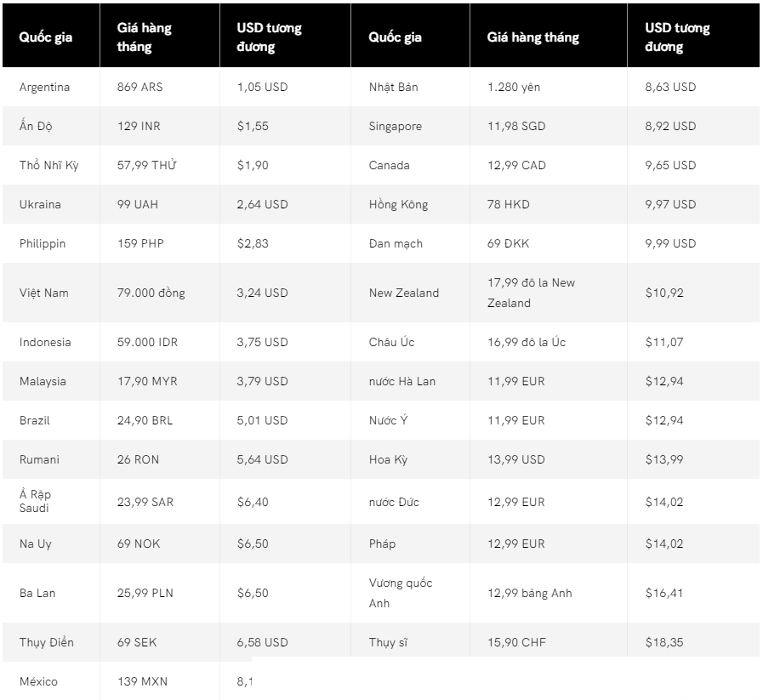Viewport: 763px width, 700px height.
Task: Click the left "Giá hàng tháng" column header
Action: 144,37
